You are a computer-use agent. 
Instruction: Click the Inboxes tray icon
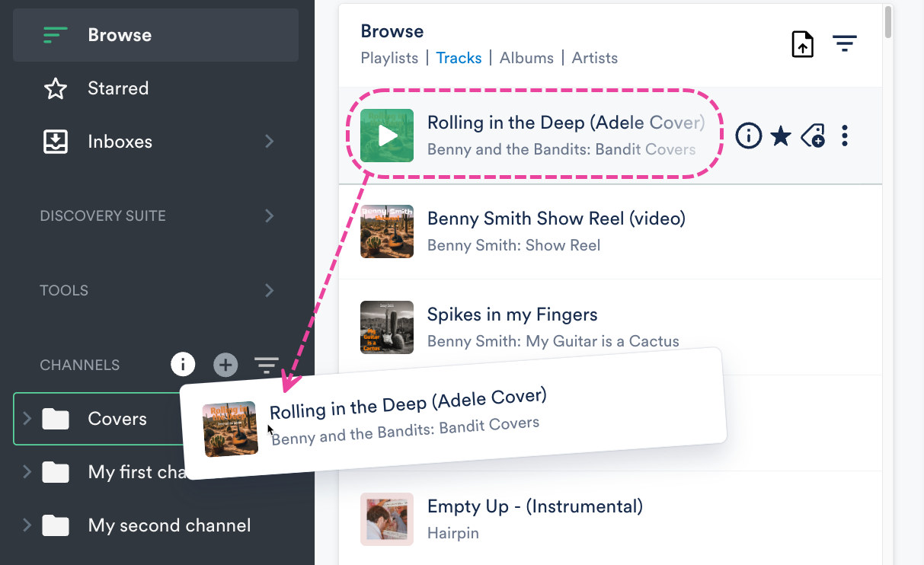tap(56, 142)
